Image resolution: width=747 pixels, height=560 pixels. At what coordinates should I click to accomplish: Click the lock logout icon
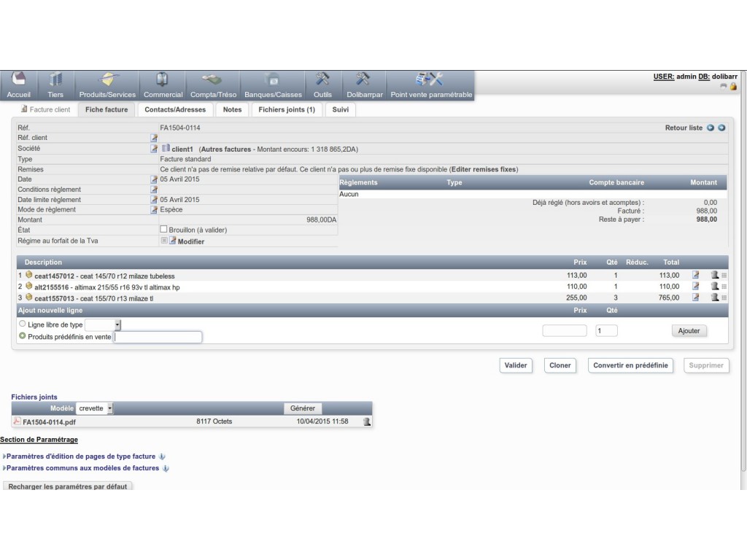(733, 86)
